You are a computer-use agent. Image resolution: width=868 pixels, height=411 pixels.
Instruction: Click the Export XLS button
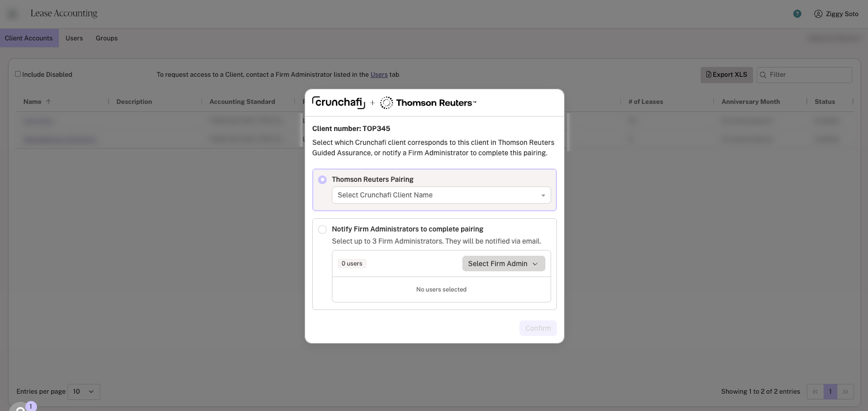pyautogui.click(x=727, y=75)
